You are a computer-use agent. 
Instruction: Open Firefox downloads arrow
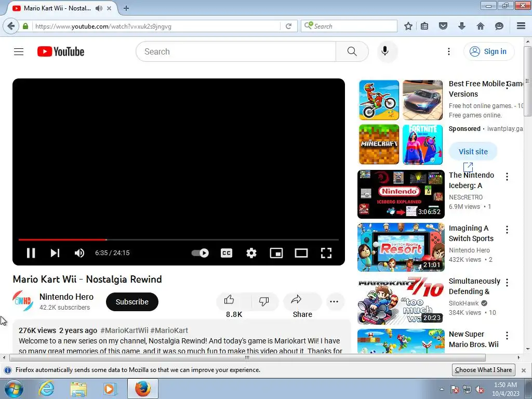click(x=462, y=26)
